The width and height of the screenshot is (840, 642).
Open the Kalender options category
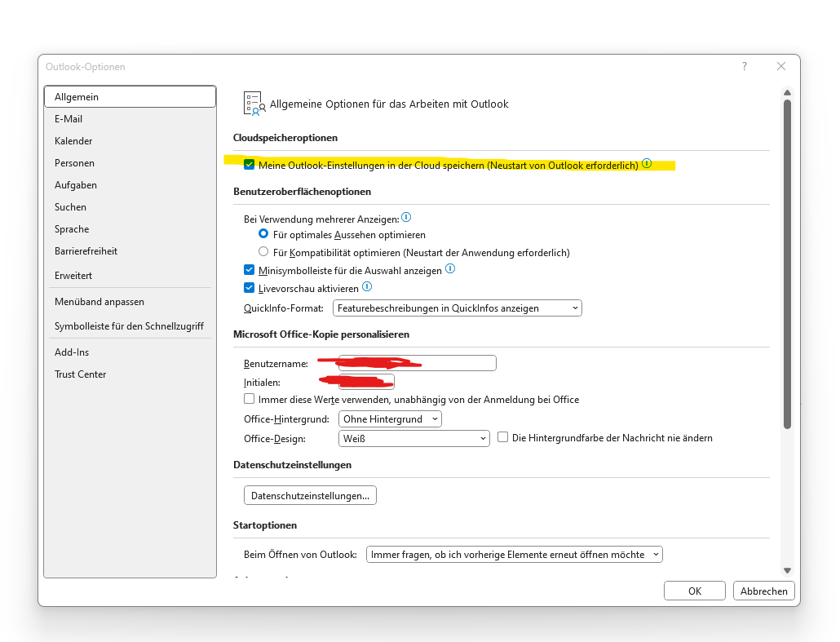coord(130,141)
